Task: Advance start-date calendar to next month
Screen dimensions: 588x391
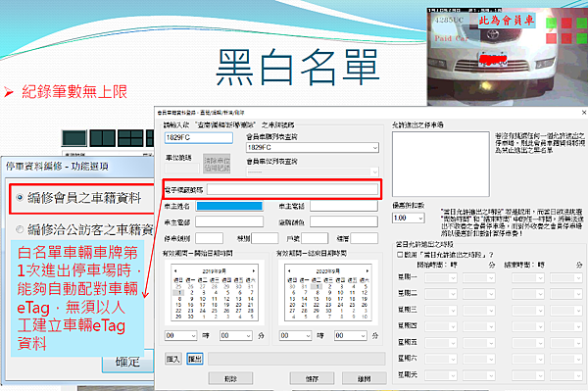Action: coord(254,270)
